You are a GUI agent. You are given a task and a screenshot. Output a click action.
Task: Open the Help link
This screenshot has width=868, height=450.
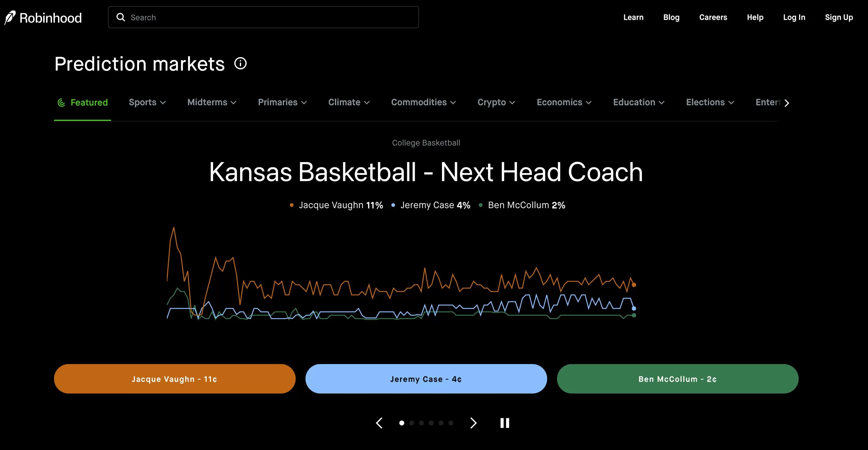click(x=755, y=17)
